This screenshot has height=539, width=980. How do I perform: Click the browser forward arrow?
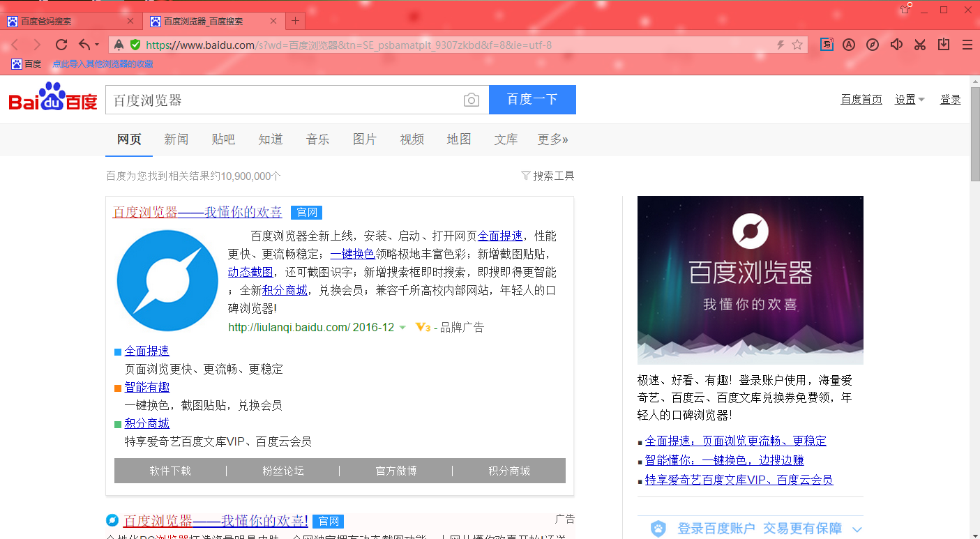click(38, 45)
